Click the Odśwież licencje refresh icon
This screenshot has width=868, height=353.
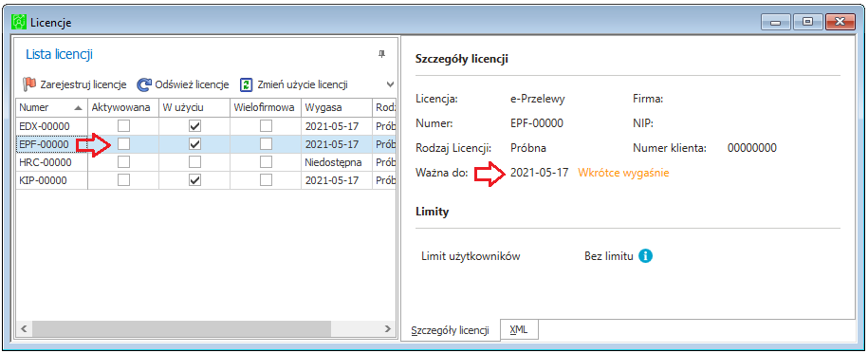[x=144, y=84]
